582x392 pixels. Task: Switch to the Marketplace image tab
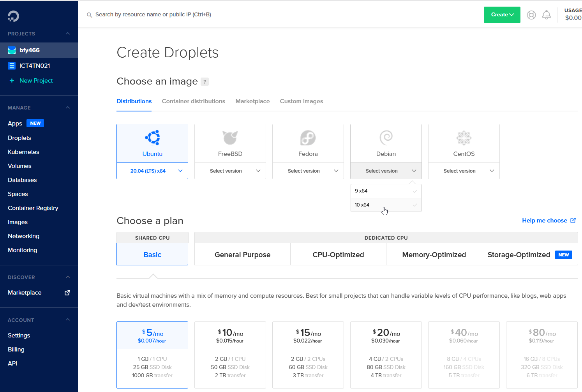[252, 101]
